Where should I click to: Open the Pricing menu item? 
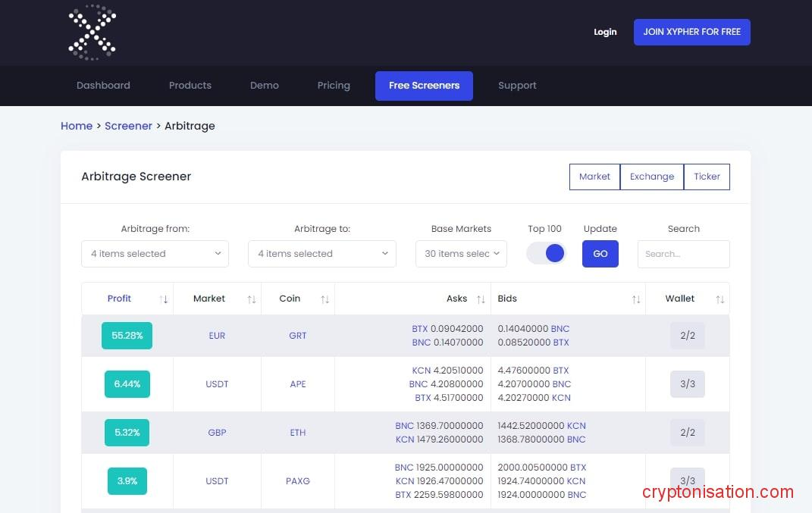(334, 85)
